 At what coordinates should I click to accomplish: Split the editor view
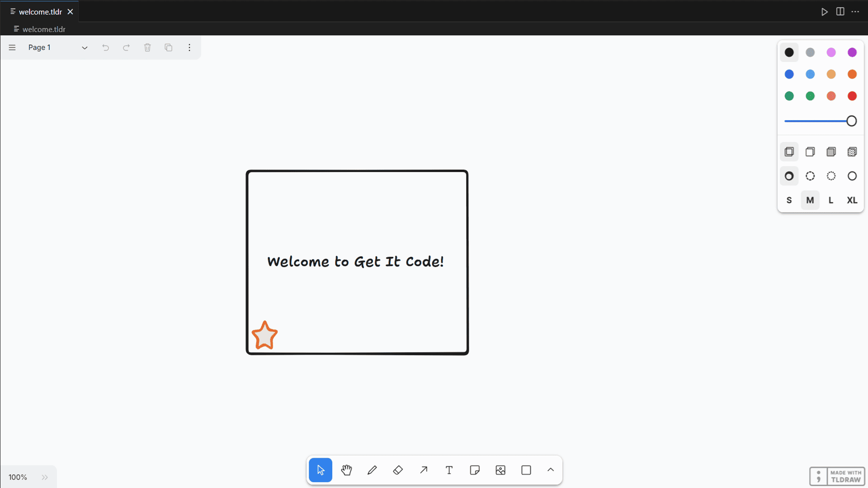click(x=840, y=12)
